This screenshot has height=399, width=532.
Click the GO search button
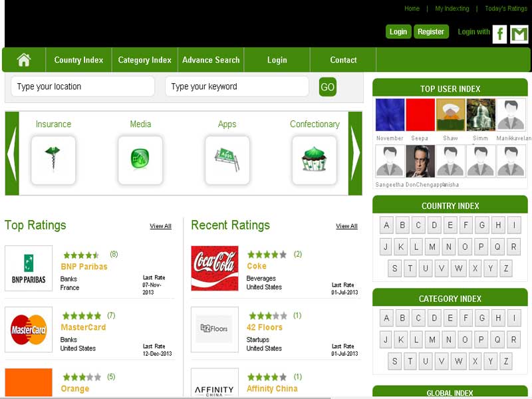[327, 87]
